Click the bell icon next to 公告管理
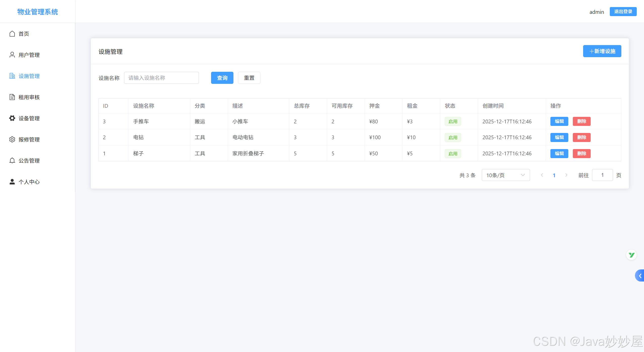 coord(12,161)
